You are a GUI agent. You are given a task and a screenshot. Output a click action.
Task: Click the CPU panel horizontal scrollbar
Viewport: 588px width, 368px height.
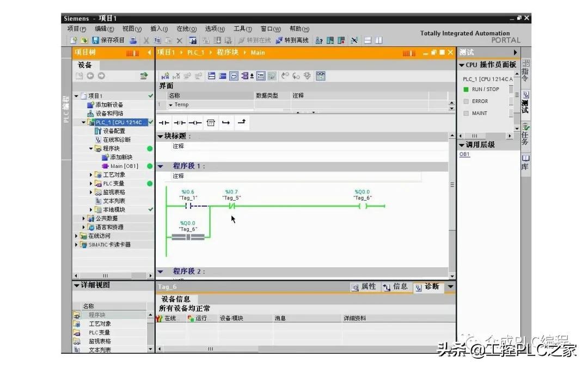point(486,136)
